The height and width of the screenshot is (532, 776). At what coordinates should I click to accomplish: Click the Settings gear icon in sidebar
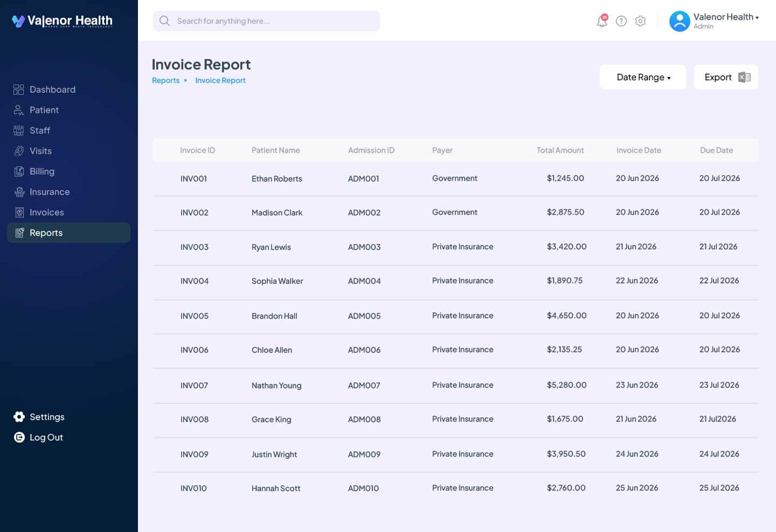pyautogui.click(x=19, y=417)
